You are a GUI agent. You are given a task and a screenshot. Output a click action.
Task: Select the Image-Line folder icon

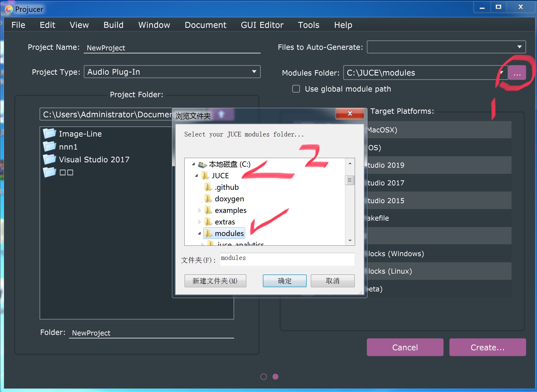coord(49,134)
